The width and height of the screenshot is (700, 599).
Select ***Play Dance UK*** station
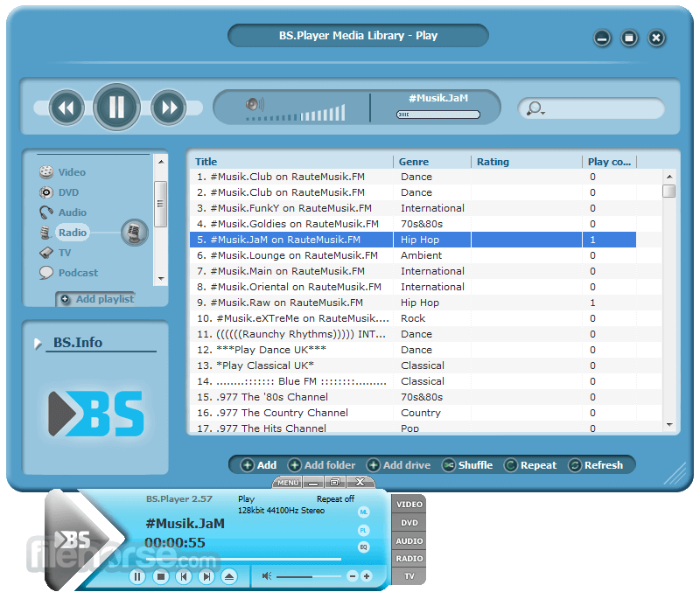point(413,350)
